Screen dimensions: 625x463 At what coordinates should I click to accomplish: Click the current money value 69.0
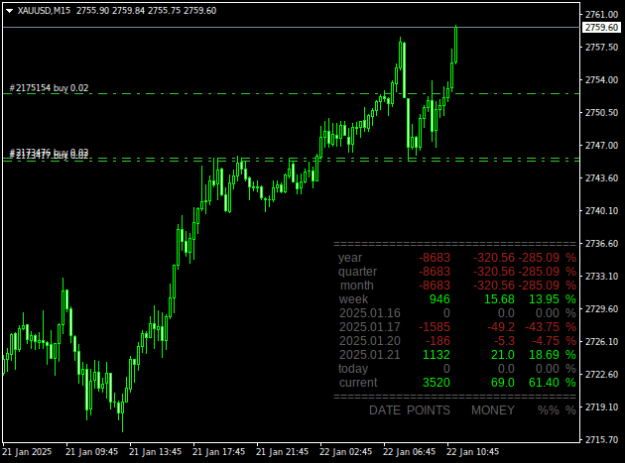pos(503,383)
